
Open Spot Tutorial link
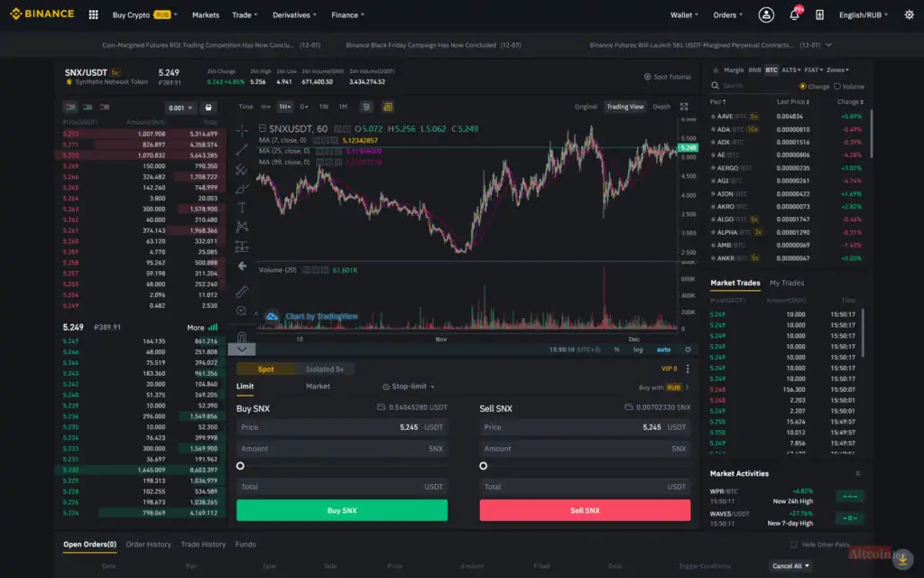coord(667,77)
